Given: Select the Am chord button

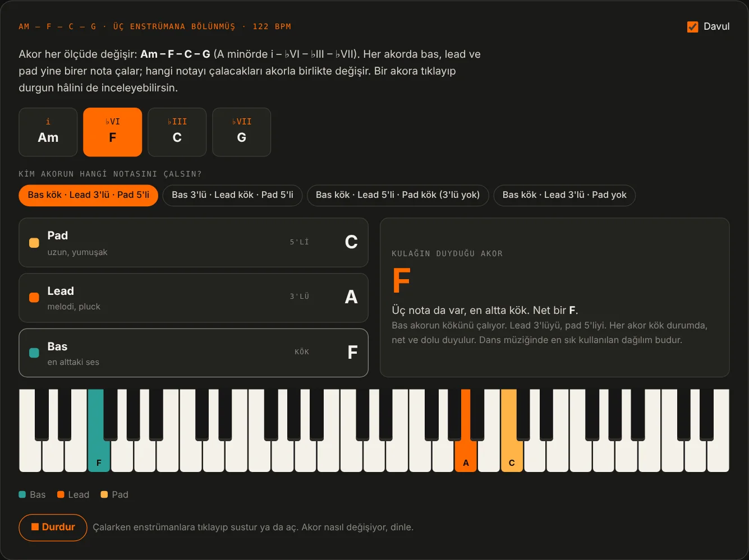Looking at the screenshot, I should (x=48, y=132).
